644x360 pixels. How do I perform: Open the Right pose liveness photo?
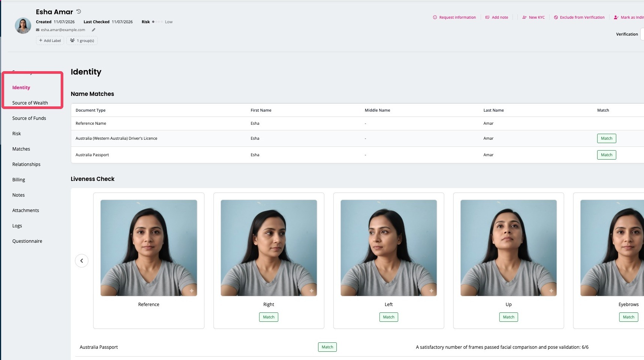point(269,248)
